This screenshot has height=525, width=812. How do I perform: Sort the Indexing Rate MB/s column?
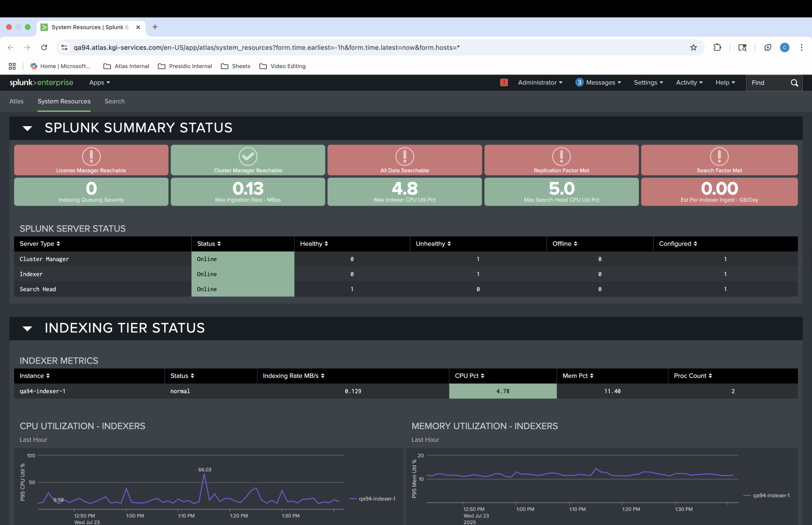tap(293, 376)
